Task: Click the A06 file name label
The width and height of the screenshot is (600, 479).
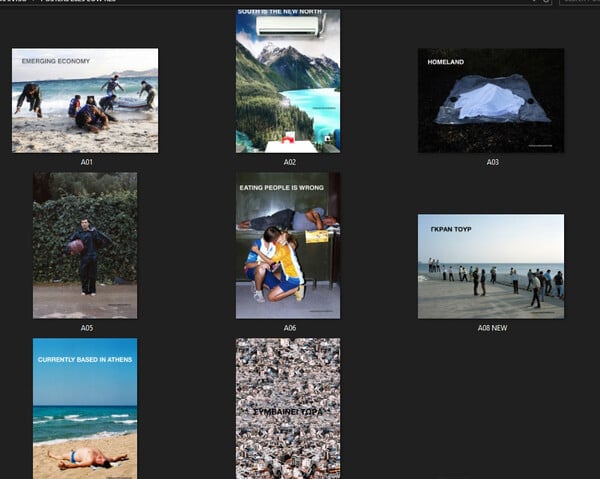Action: tap(288, 328)
